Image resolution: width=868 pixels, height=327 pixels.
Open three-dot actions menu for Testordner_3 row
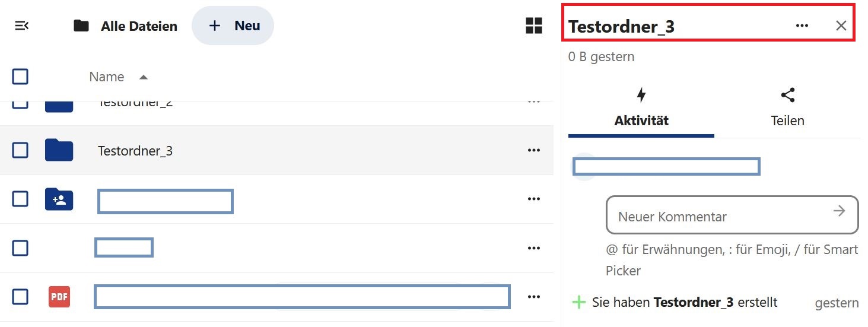point(533,150)
